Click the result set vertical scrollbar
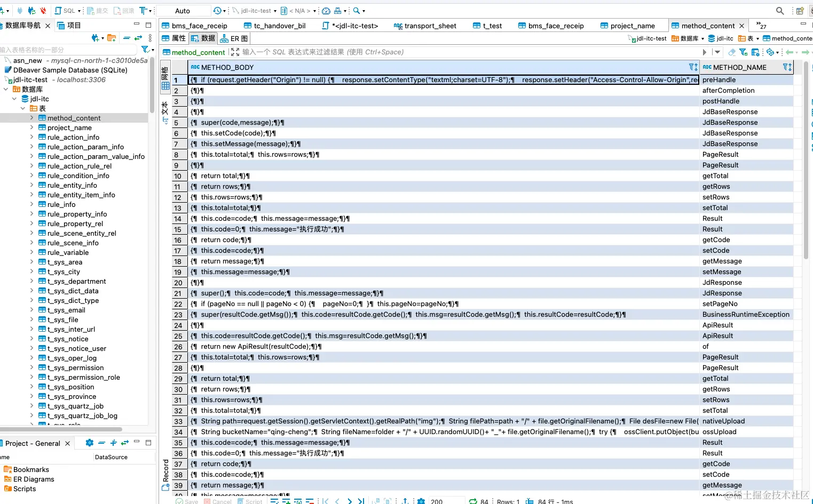 806,160
